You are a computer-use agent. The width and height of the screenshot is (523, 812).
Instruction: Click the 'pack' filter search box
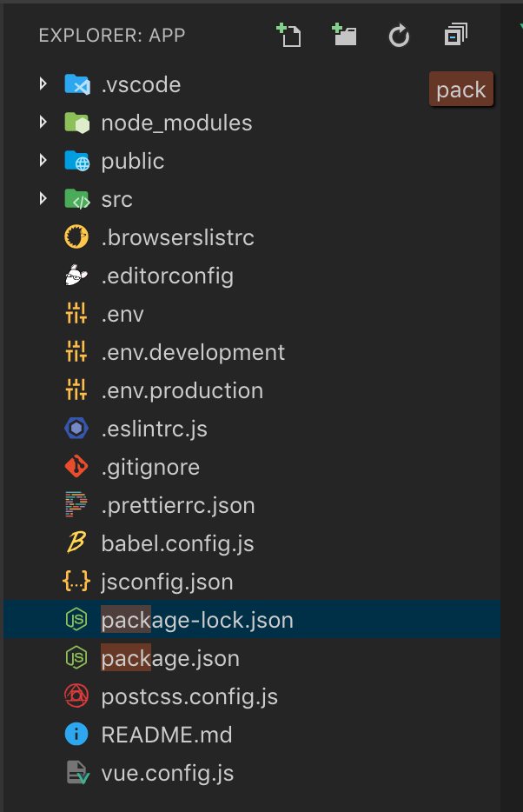461,90
